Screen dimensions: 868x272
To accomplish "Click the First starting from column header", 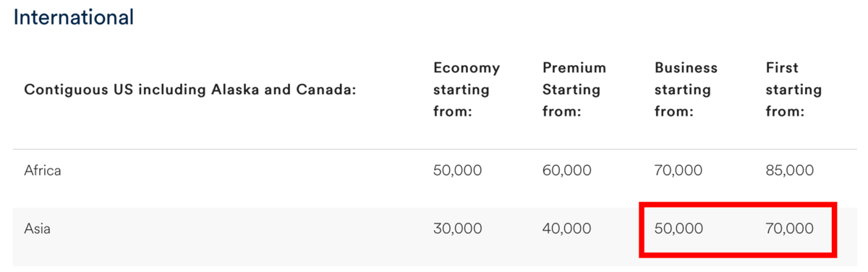I will (x=793, y=90).
